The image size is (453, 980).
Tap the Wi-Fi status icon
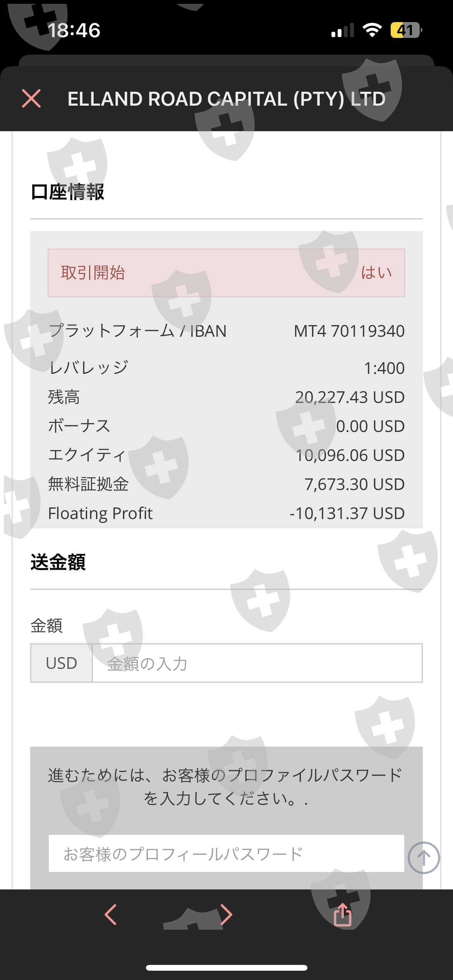click(x=372, y=30)
